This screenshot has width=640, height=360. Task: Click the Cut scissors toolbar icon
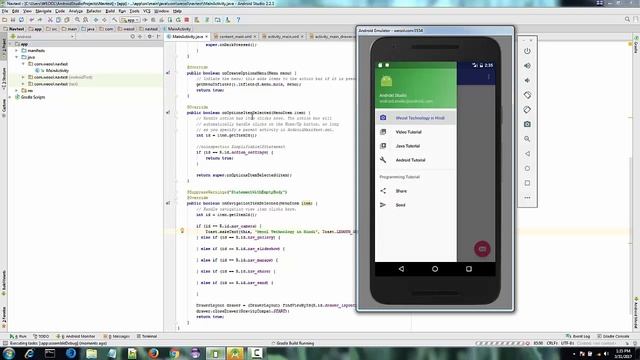[50, 20]
